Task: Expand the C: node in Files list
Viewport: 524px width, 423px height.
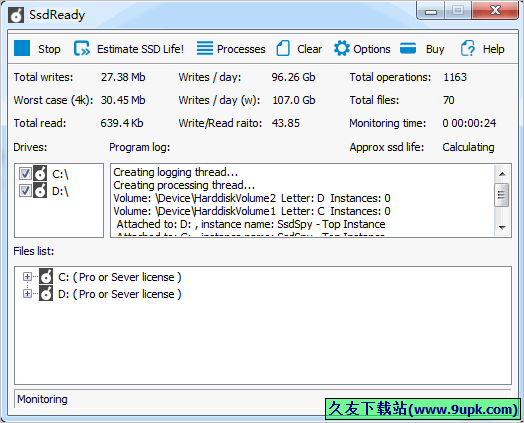Action: [x=27, y=277]
